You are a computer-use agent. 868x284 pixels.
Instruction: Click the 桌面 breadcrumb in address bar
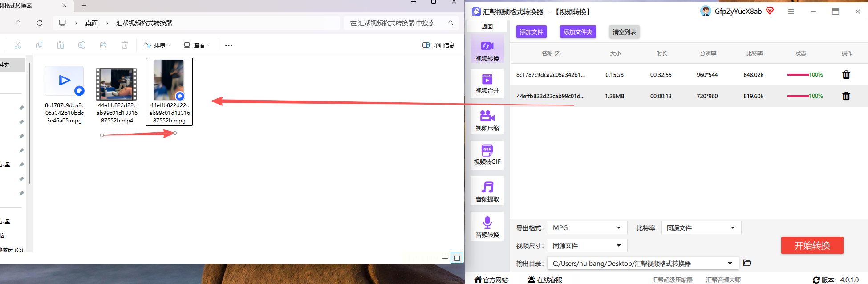point(92,23)
